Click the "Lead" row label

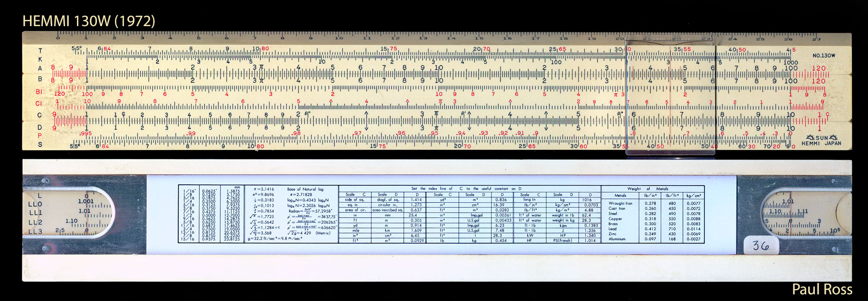tap(613, 229)
